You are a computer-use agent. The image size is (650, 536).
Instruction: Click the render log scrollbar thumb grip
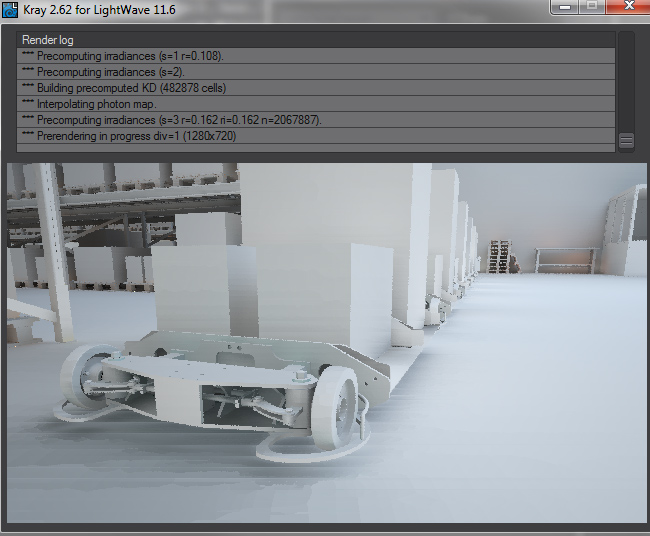[626, 141]
